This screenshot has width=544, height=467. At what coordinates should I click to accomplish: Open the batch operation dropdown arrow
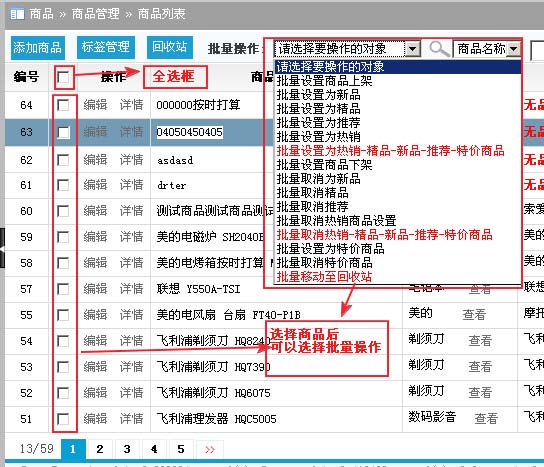point(413,49)
